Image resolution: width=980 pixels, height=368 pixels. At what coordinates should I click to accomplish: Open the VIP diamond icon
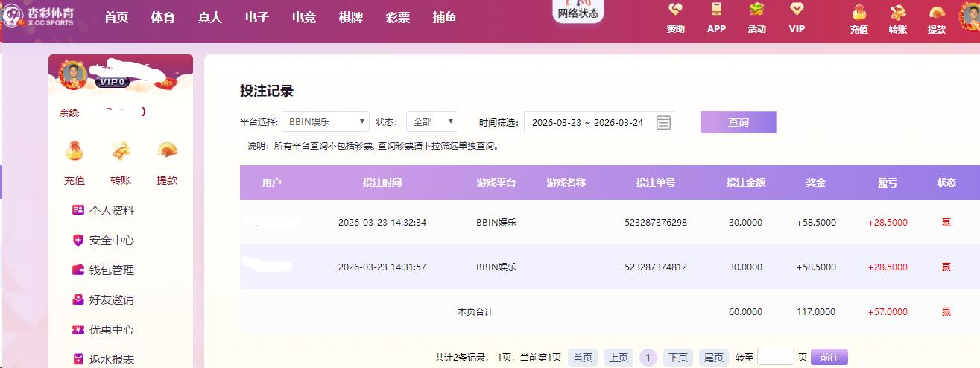797,10
